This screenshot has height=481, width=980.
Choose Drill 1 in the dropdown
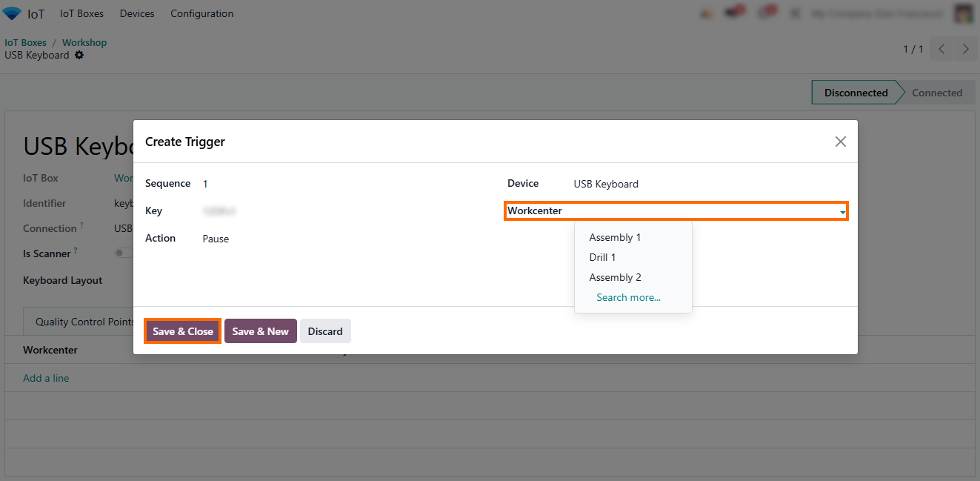(602, 257)
